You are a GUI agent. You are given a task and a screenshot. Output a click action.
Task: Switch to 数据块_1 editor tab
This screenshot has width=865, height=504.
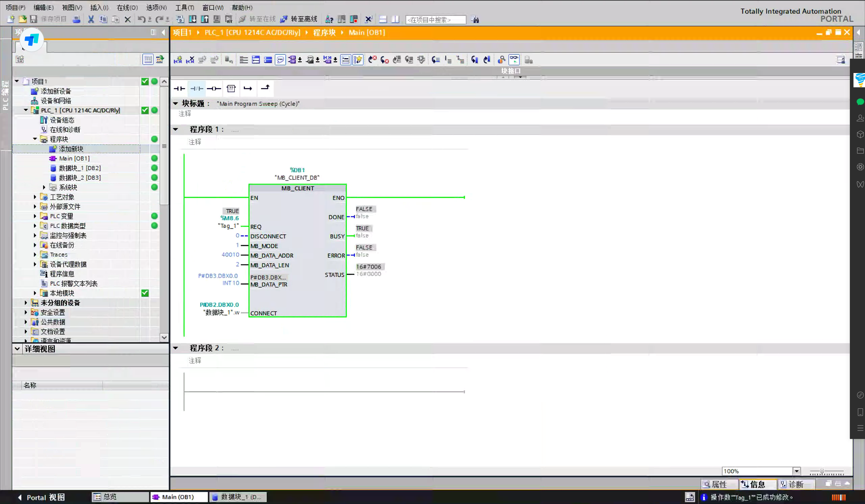click(238, 497)
